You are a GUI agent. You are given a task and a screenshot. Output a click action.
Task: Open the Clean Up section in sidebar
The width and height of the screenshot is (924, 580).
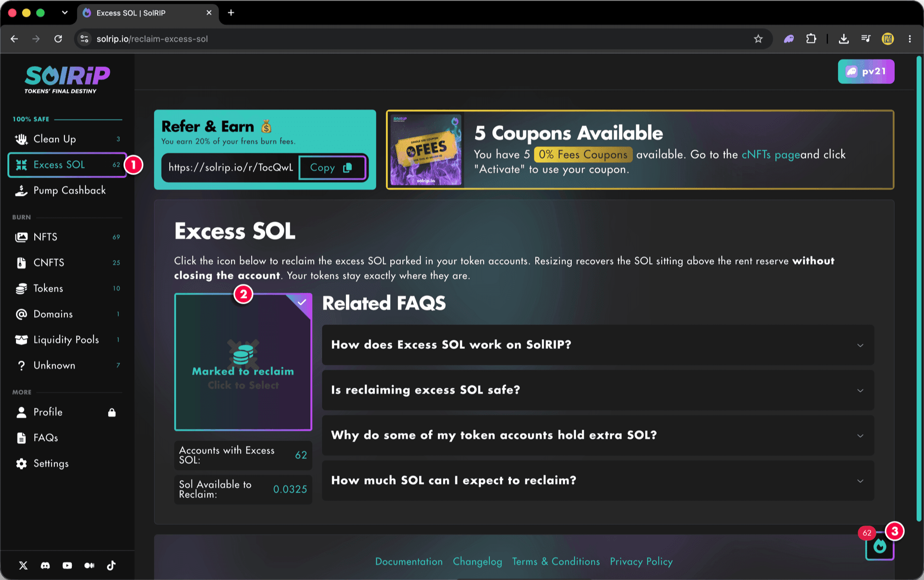[x=67, y=139]
